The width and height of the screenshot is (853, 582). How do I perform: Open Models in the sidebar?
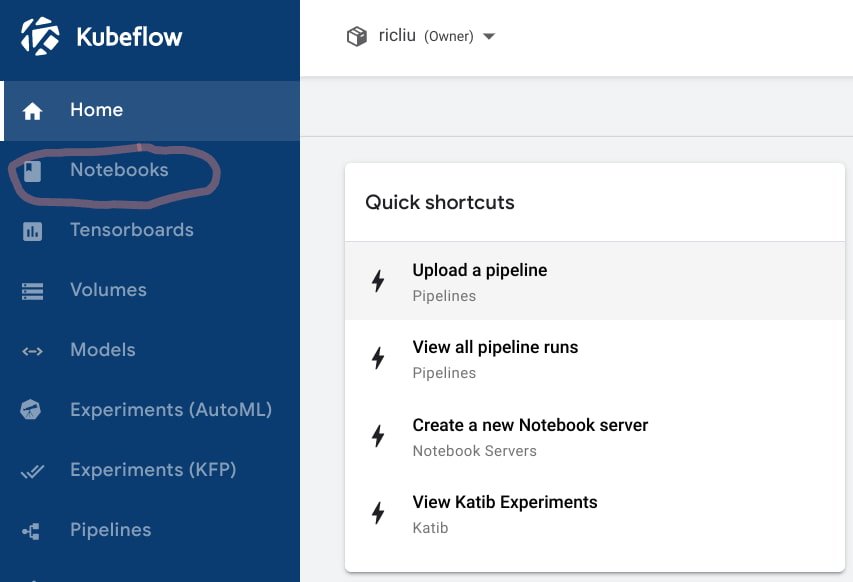pos(150,350)
